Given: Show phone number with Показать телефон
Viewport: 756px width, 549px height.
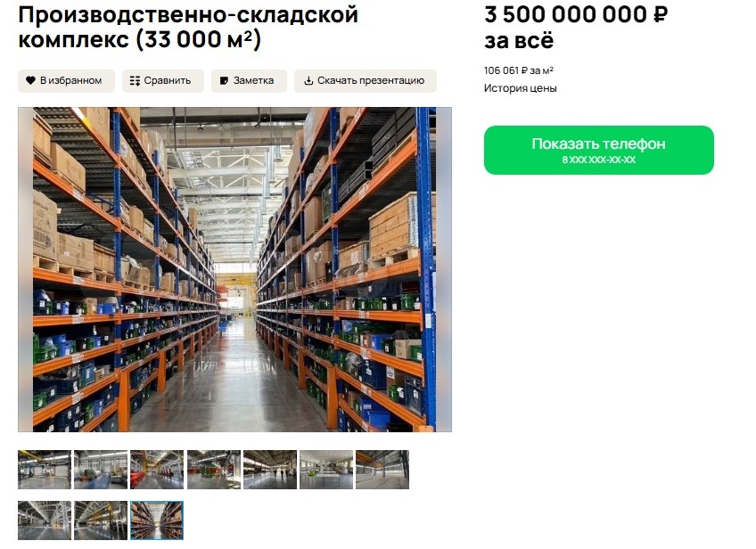Looking at the screenshot, I should pos(599,150).
